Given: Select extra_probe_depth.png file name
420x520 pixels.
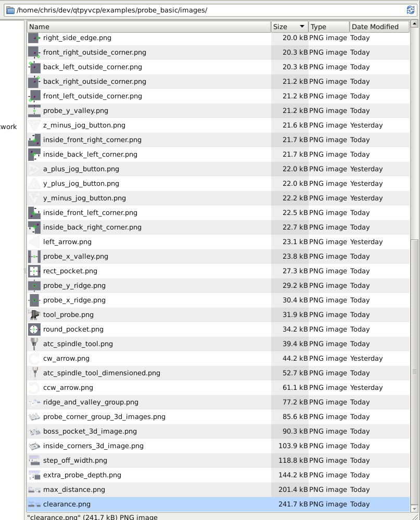Looking at the screenshot, I should pos(82,475).
